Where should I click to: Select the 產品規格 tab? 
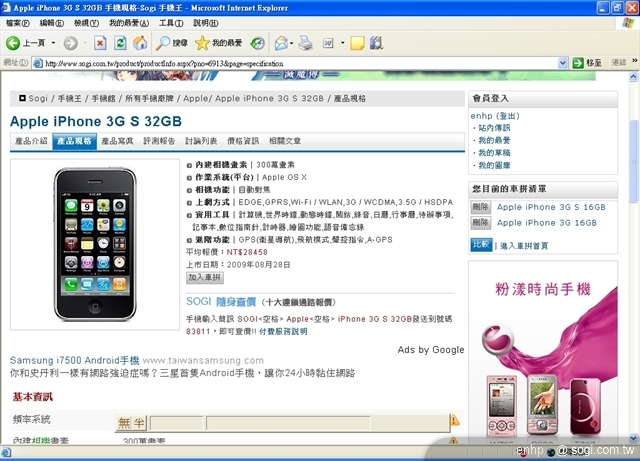[74, 141]
